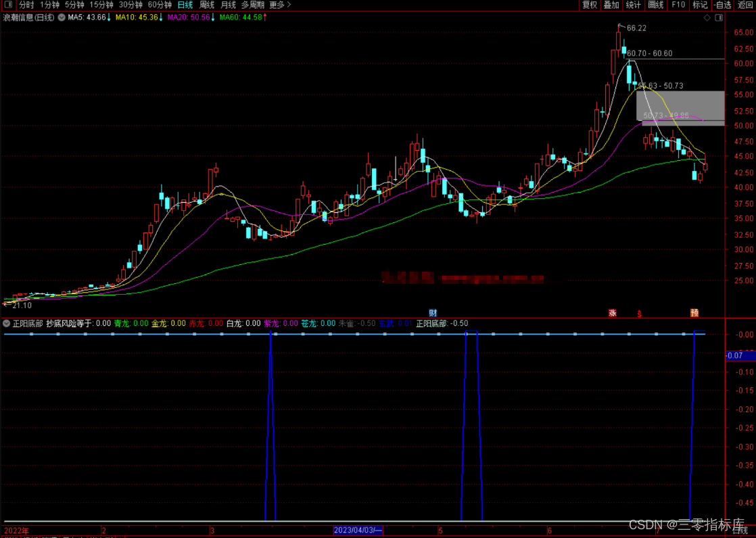The height and width of the screenshot is (538, 756).
Task: Click the 2023/04/03 date marker on time axis
Action: pos(358,531)
